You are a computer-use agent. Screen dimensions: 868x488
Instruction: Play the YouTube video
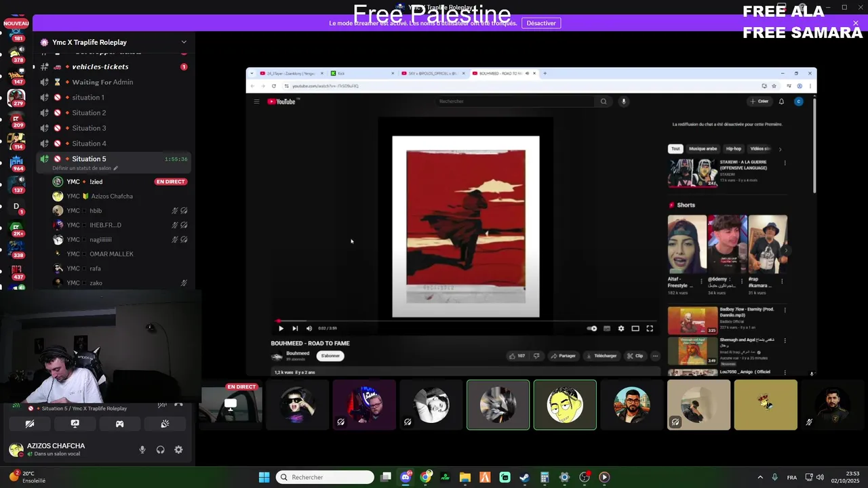tap(281, 328)
